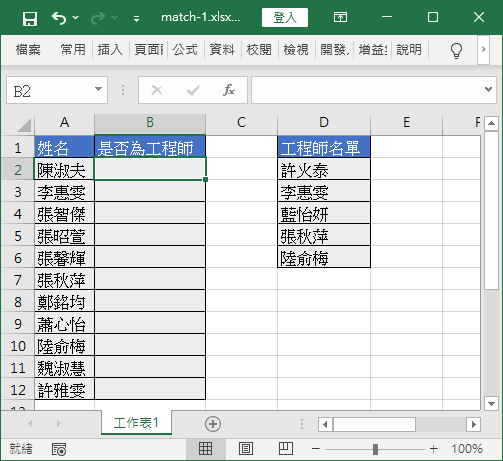Add a new sheet with plus icon
The width and height of the screenshot is (503, 461).
pyautogui.click(x=213, y=424)
